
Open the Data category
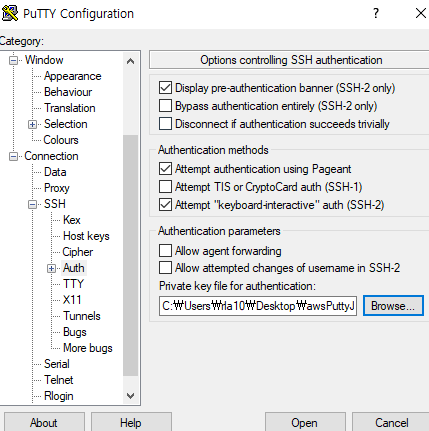(55, 172)
